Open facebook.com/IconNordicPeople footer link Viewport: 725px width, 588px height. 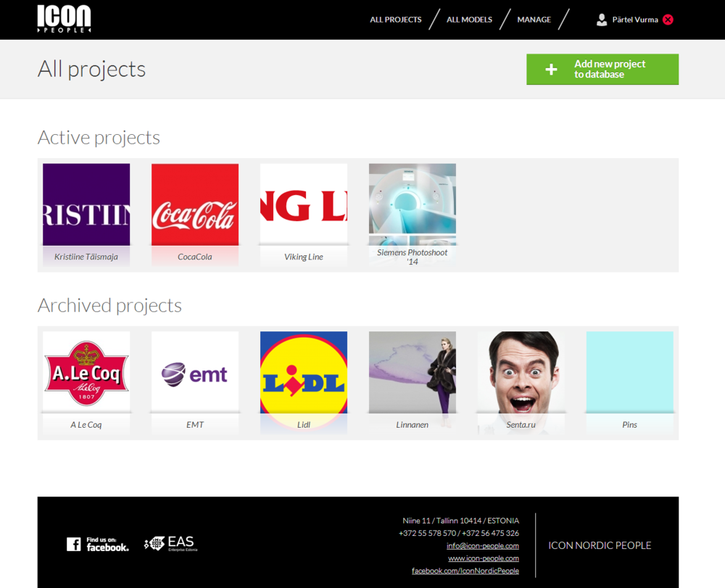tap(465, 571)
